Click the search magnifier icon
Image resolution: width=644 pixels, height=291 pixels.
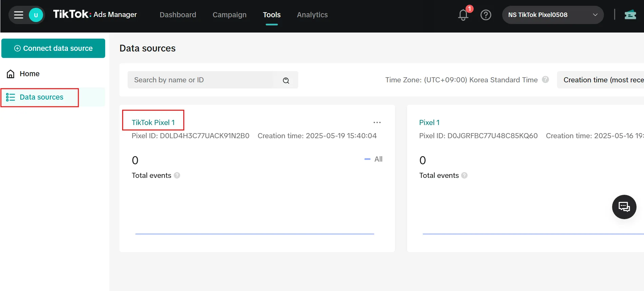pyautogui.click(x=286, y=80)
